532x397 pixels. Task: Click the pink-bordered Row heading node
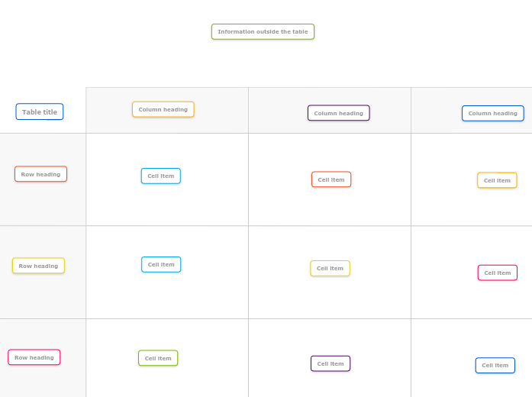[34, 357]
